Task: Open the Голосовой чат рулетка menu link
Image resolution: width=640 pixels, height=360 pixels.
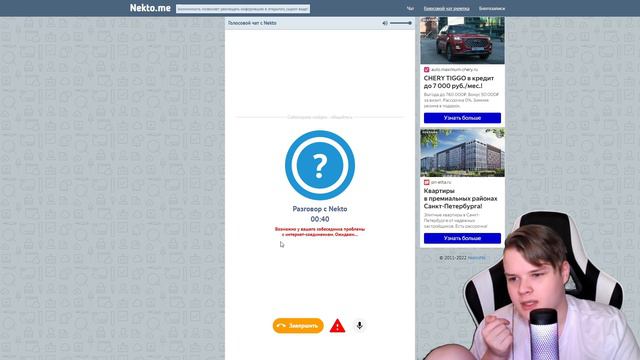Action: coord(446,9)
